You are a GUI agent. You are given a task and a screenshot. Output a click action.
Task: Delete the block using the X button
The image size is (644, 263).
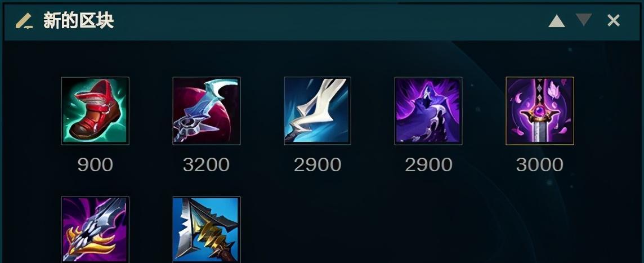click(614, 20)
